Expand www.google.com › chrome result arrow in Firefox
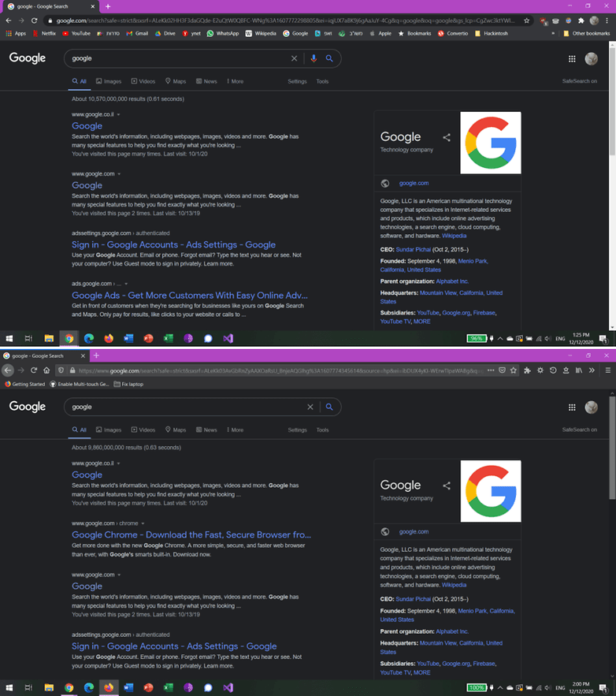 [143, 524]
